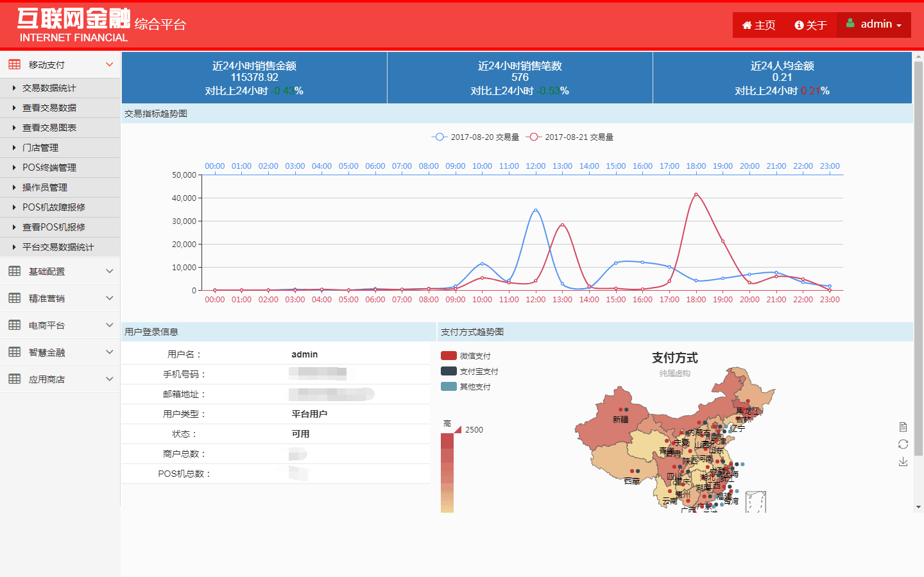
Task: Click the home icon in the header
Action: [747, 26]
